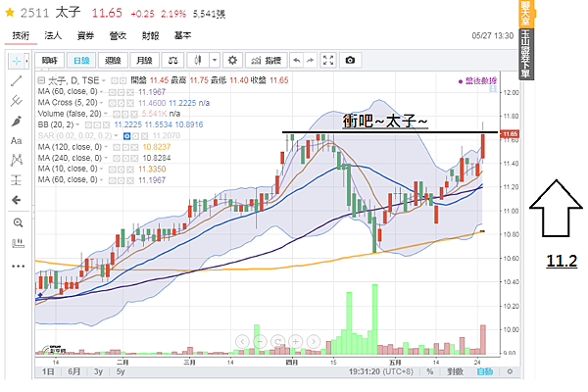Image resolution: width=588 pixels, height=392 pixels.
Task: Open format settings for MA (240, close, 0)
Action: pyautogui.click(x=124, y=158)
